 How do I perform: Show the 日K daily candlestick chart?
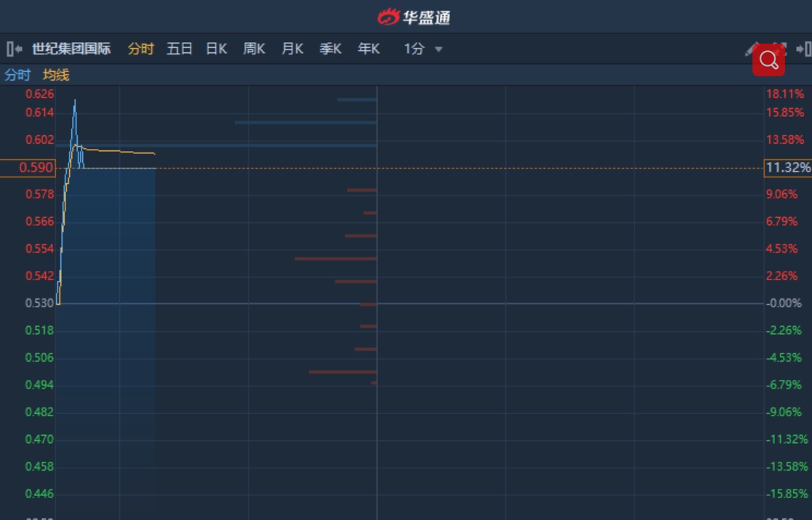(217, 49)
